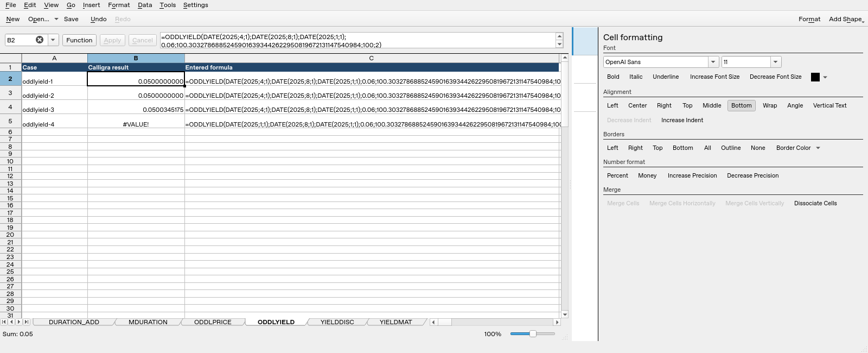Screen dimensions: 868x353
Task: Click horizontal scrollbar right arrow
Action: 557,322
